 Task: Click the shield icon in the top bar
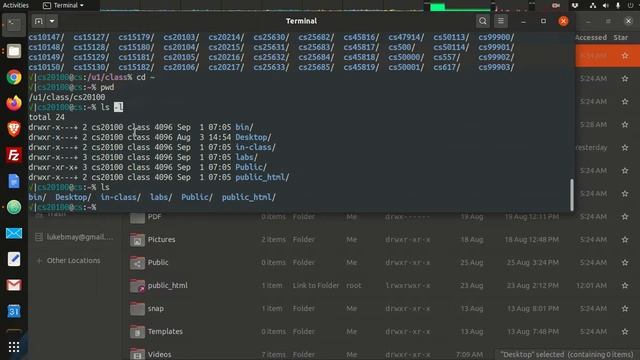(575, 5)
